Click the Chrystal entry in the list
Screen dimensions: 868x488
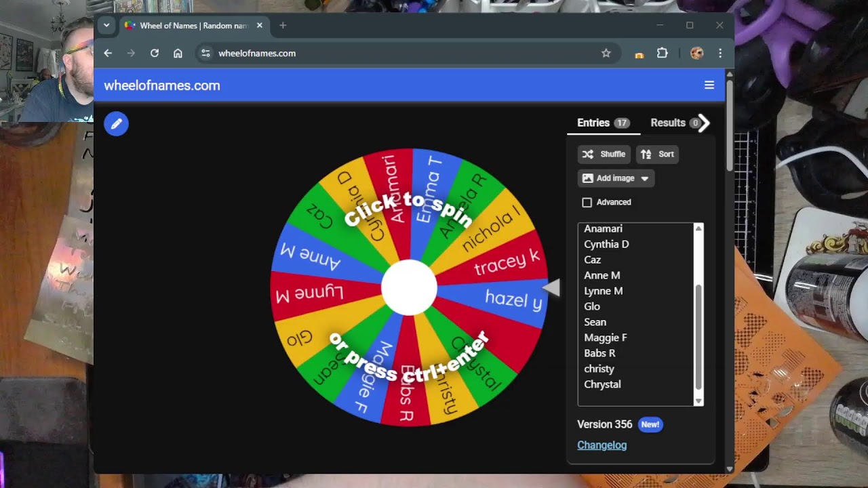click(602, 384)
